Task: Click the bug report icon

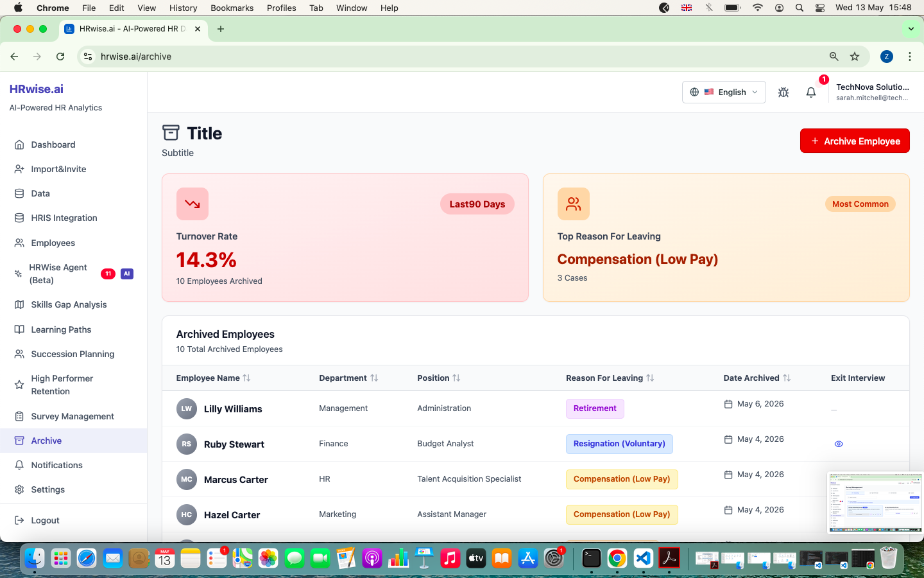Action: [x=783, y=92]
